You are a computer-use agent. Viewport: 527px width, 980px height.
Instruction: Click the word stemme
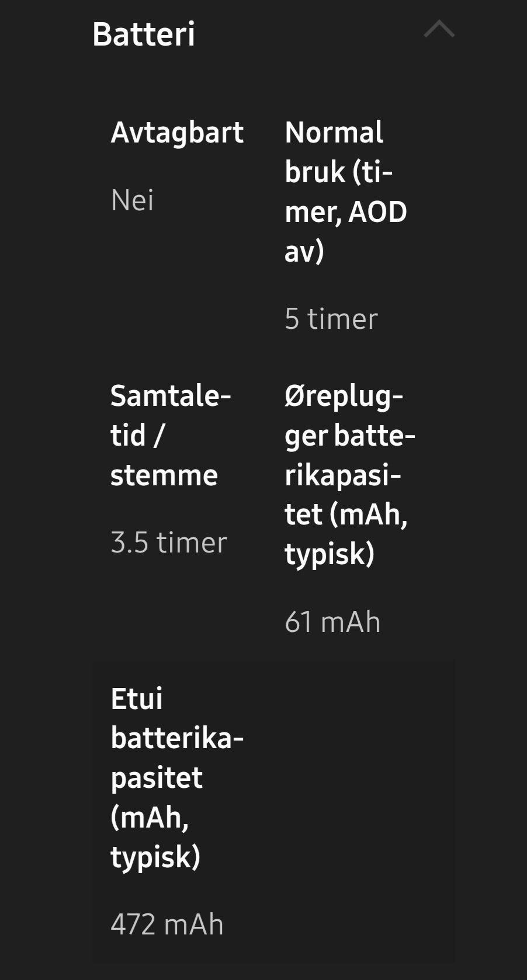[x=164, y=475]
